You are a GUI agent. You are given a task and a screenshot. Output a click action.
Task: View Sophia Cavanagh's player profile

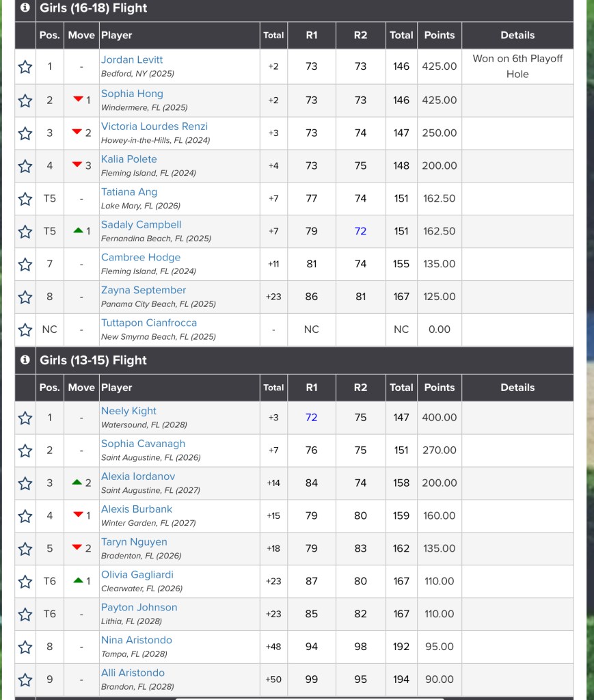143,444
